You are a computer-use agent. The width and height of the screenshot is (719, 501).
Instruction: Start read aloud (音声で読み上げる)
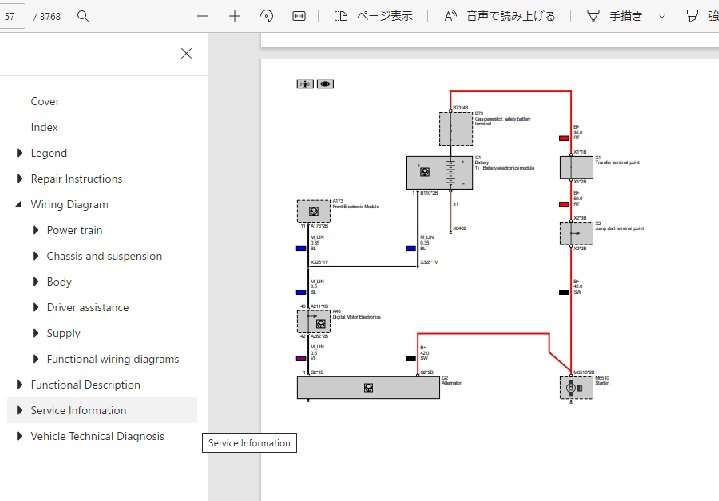[x=500, y=17]
